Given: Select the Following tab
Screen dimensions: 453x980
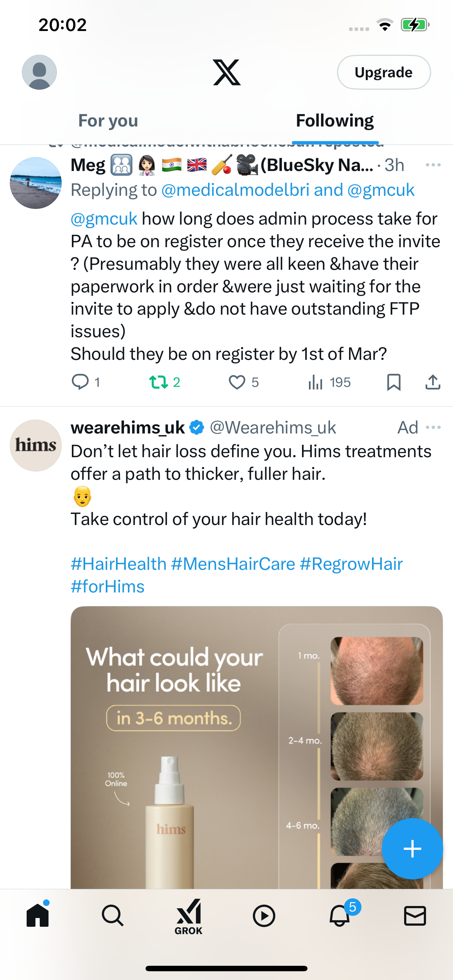Looking at the screenshot, I should point(334,121).
